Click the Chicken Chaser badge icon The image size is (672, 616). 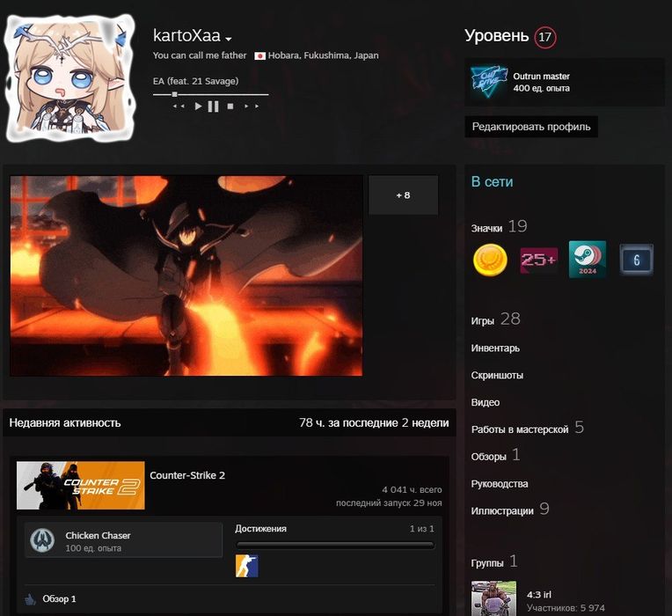pyautogui.click(x=42, y=540)
